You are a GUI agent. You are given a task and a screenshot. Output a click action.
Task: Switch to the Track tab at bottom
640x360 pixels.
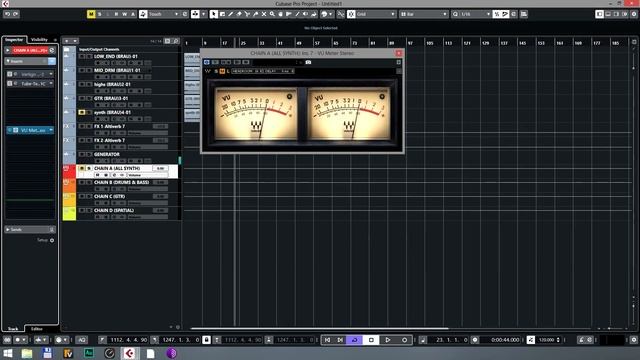13,329
